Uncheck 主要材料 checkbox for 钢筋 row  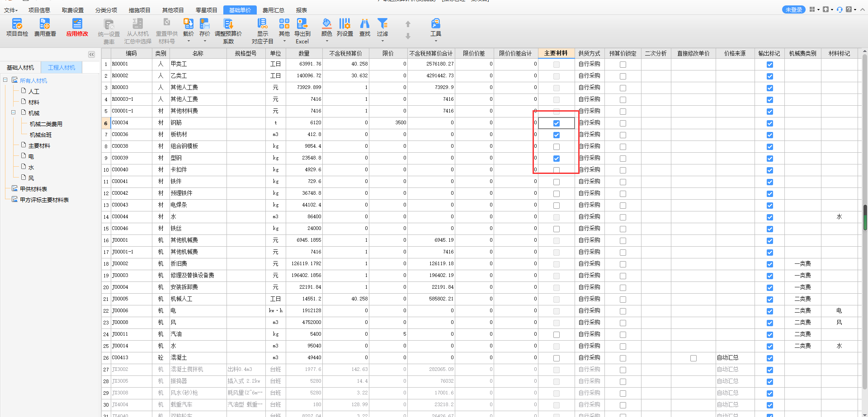point(557,123)
